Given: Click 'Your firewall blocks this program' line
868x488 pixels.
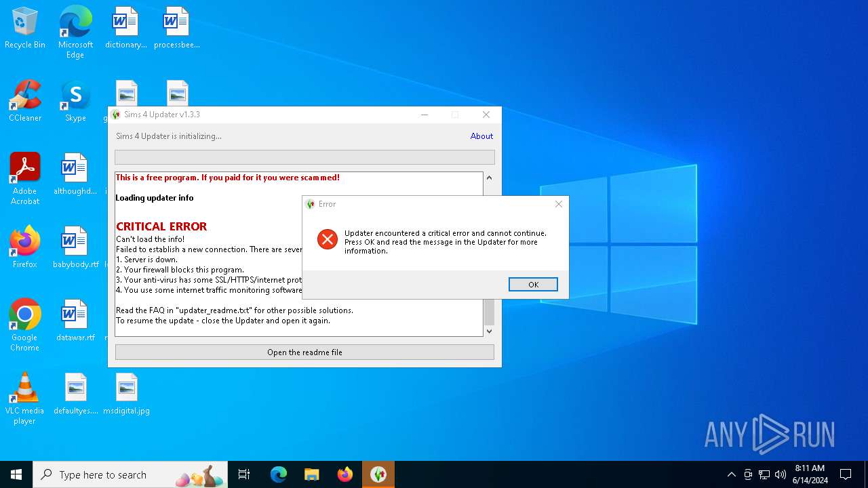Looking at the screenshot, I should pyautogui.click(x=180, y=270).
